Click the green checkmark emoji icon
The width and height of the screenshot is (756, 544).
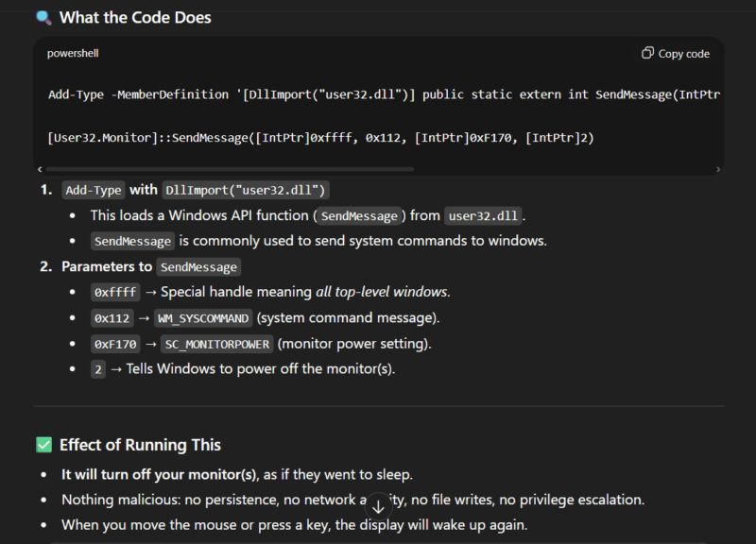pyautogui.click(x=43, y=444)
